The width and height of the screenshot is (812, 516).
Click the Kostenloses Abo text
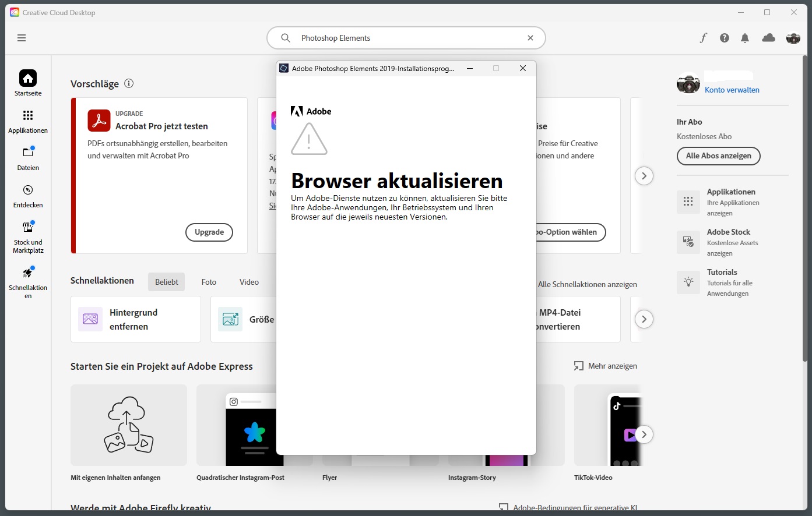[x=704, y=136]
